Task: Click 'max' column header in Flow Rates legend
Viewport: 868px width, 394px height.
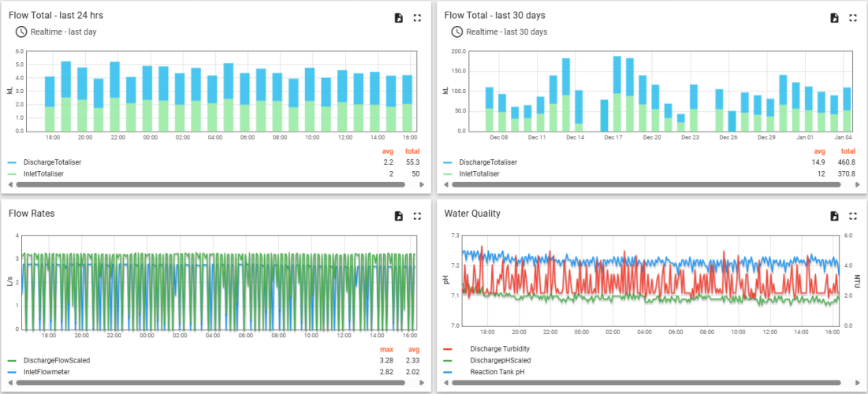Action: (x=386, y=349)
